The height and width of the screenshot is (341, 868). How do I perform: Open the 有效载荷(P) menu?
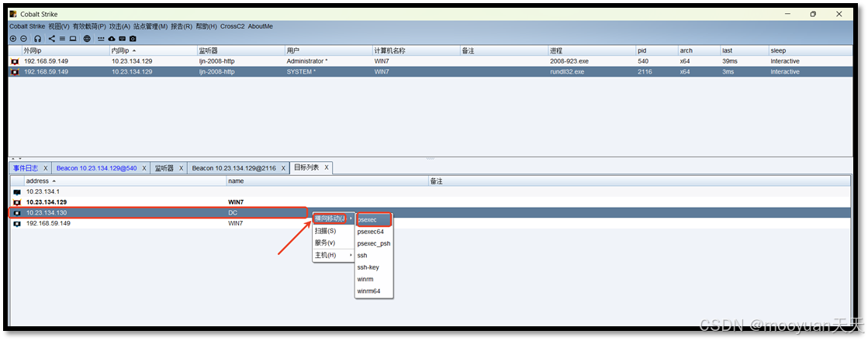[89, 26]
